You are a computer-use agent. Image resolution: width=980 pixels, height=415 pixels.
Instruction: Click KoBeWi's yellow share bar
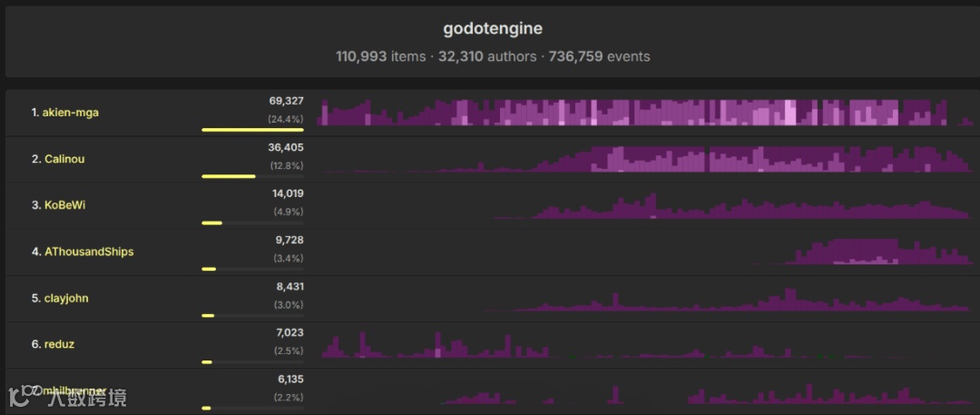point(211,222)
